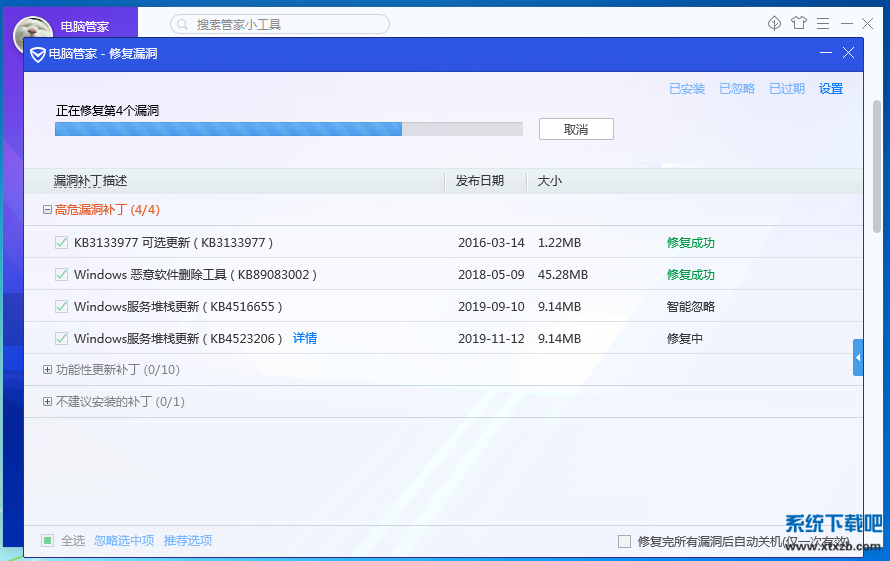The width and height of the screenshot is (890, 561).
Task: Uncheck the Windows 恶意软件删除工具 checkbox
Action: click(x=61, y=274)
